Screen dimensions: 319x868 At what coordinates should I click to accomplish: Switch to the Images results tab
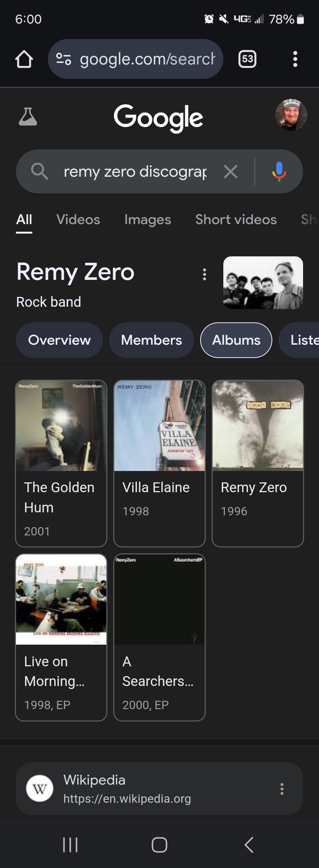point(148,220)
